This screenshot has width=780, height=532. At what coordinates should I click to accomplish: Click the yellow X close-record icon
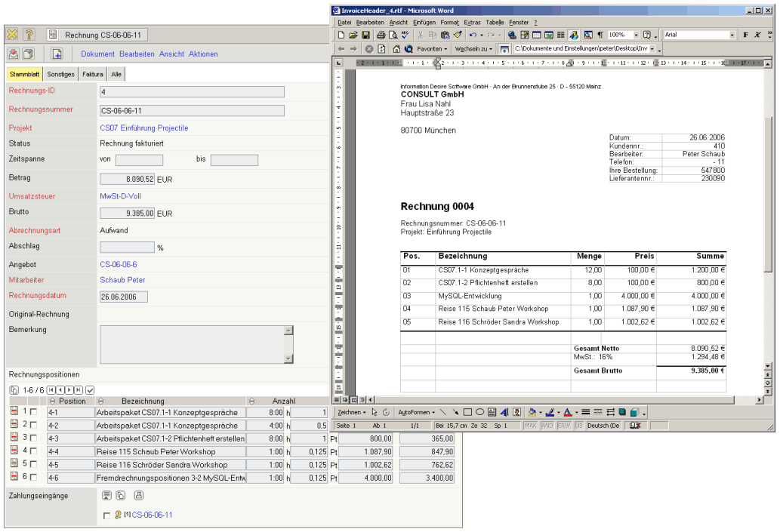12,35
